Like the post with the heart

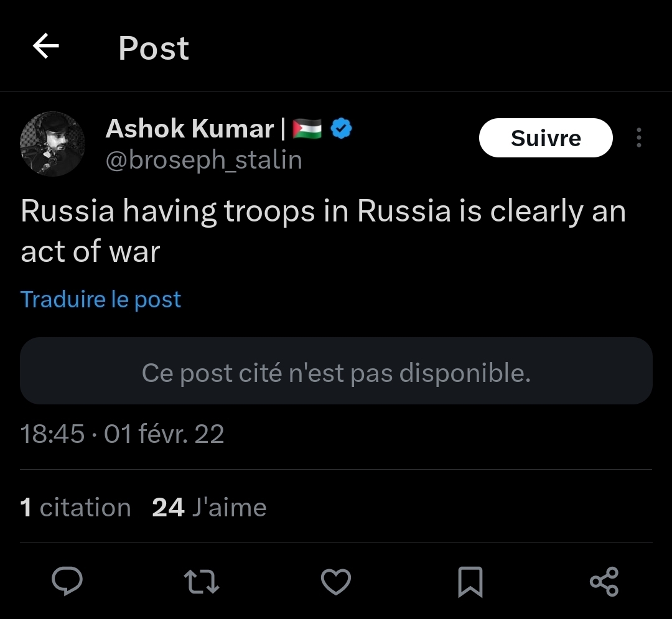336,582
